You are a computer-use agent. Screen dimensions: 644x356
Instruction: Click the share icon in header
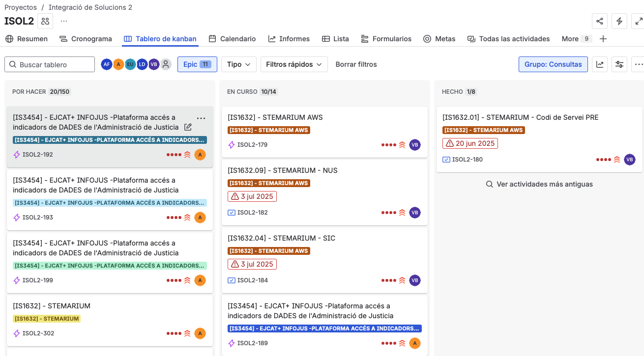[599, 21]
